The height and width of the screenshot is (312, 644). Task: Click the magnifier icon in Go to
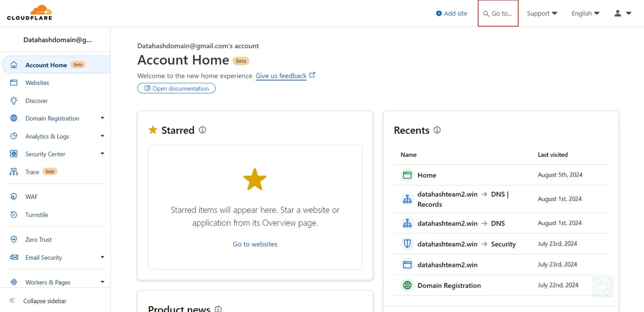pos(486,14)
